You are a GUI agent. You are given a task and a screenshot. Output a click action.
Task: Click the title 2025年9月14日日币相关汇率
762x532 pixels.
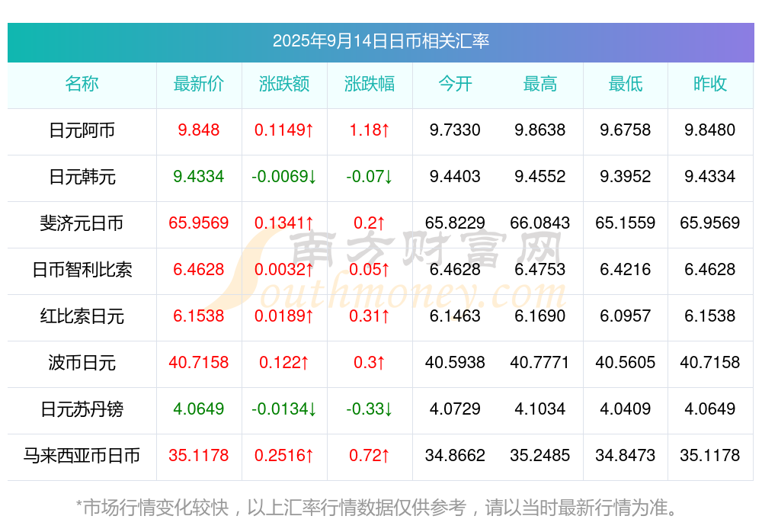coord(380,41)
